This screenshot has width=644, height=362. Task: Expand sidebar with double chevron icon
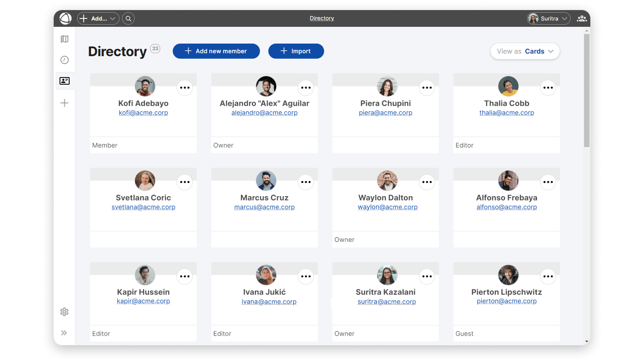pos(64,333)
